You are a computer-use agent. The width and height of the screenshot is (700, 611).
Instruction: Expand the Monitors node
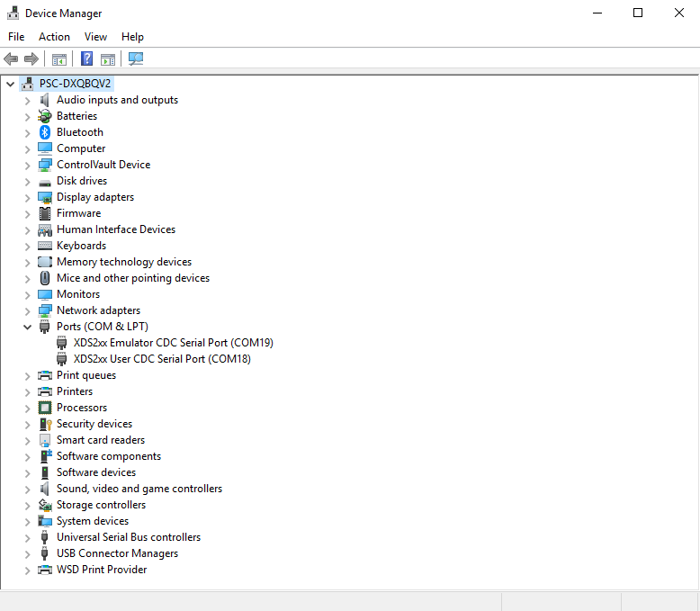point(27,295)
